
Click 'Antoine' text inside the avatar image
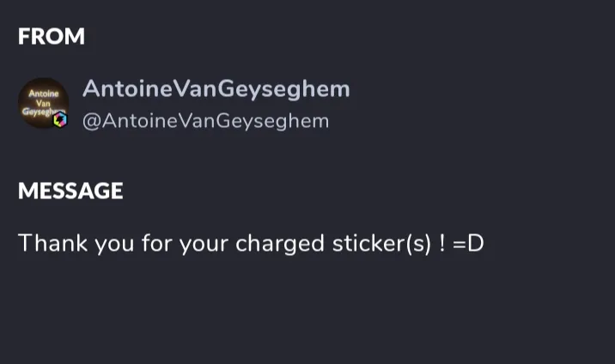point(39,93)
